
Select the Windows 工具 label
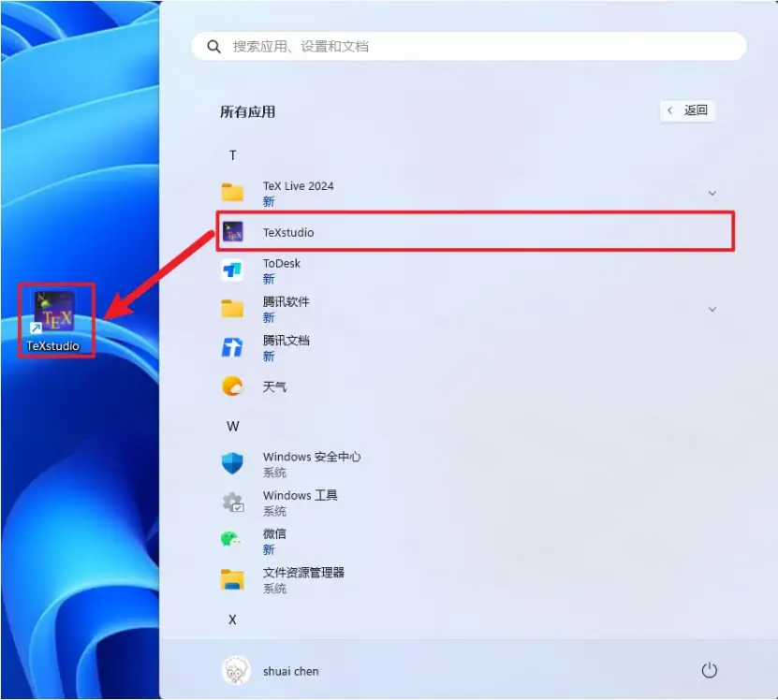pos(300,495)
